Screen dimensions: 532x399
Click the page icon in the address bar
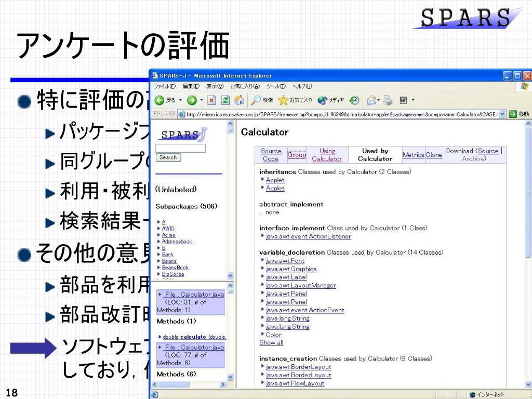182,114
